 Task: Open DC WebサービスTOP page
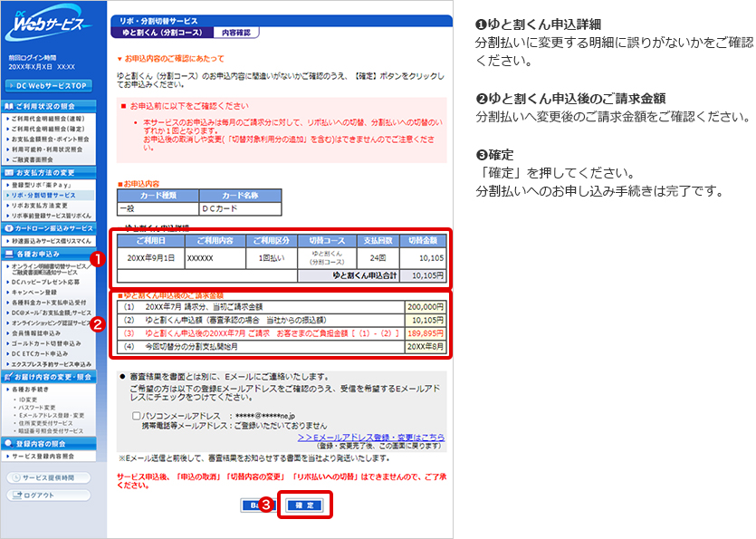53,86
